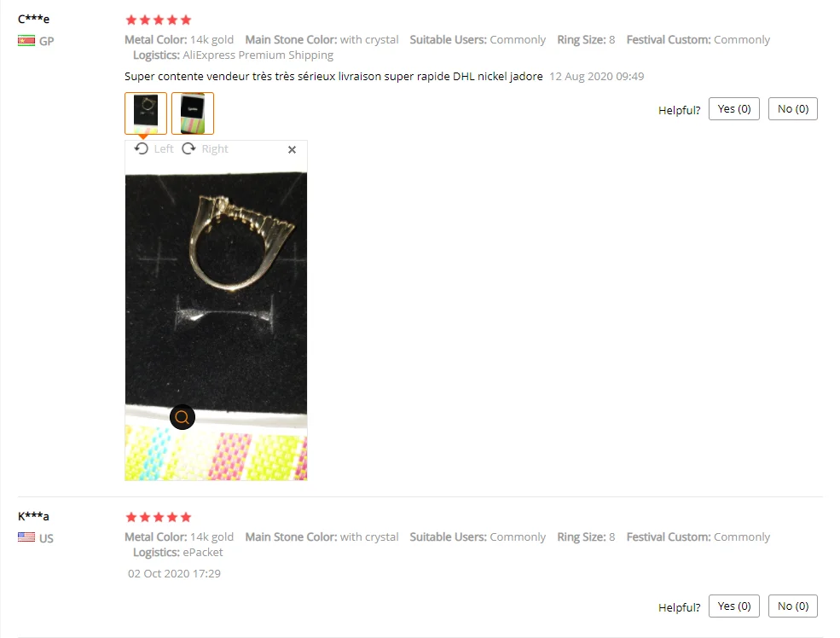The height and width of the screenshot is (638, 840).
Task: Mark C***e's review as not helpful
Action: (793, 108)
